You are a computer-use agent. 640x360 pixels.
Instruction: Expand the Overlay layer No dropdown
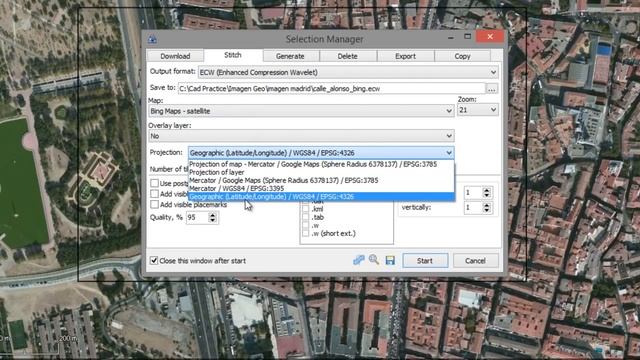click(x=301, y=136)
